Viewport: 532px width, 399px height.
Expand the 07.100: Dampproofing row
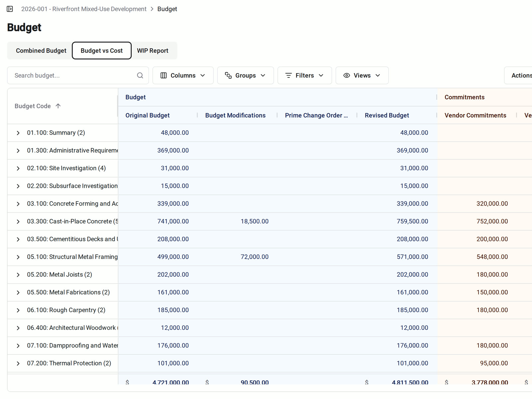pyautogui.click(x=18, y=346)
